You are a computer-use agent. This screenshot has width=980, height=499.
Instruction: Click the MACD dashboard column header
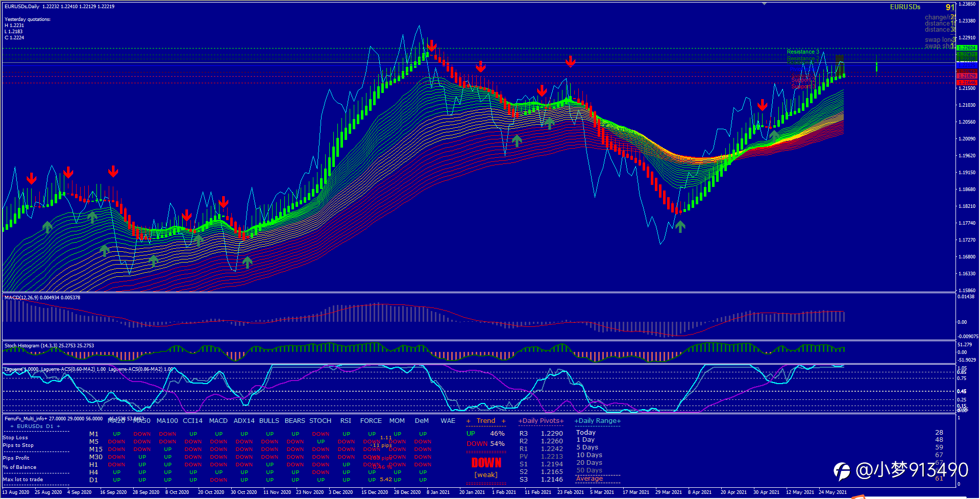point(218,421)
